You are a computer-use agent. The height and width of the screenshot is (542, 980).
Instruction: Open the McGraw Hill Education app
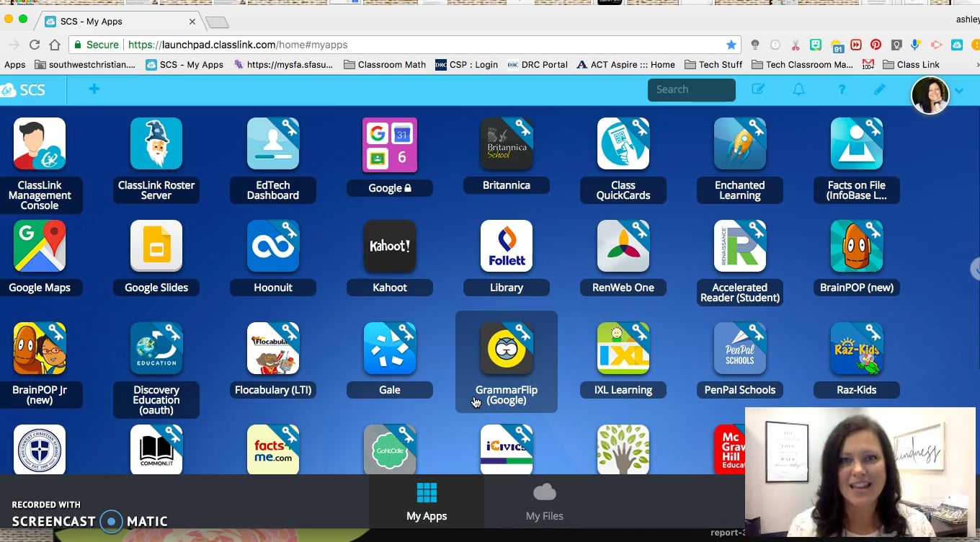coord(729,450)
